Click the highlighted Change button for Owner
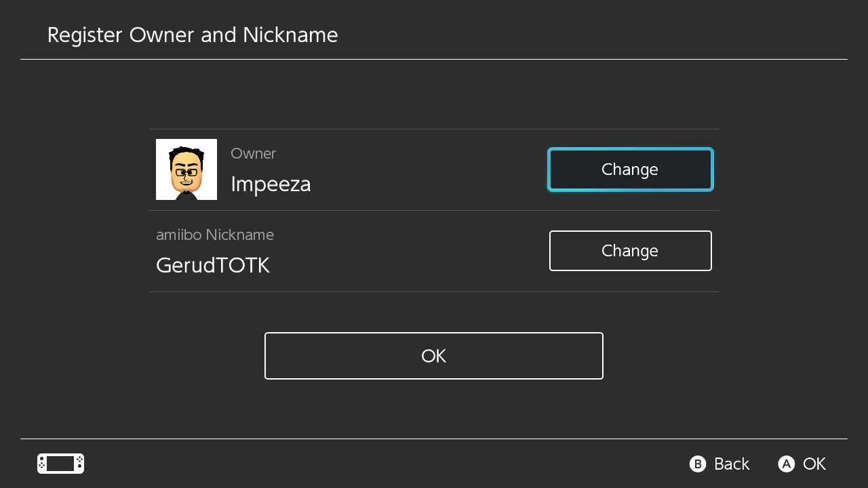Image resolution: width=868 pixels, height=488 pixels. point(630,169)
